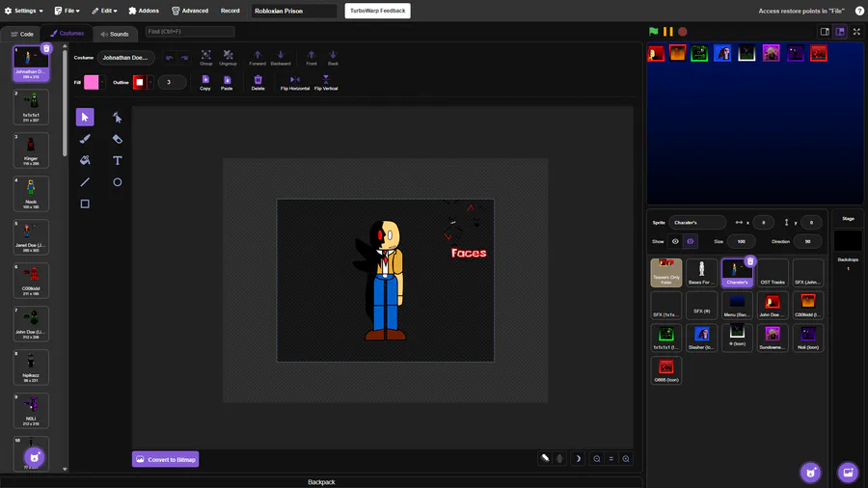Screen dimensions: 868x488
Task: Switch to large stage layout
Action: (x=840, y=32)
